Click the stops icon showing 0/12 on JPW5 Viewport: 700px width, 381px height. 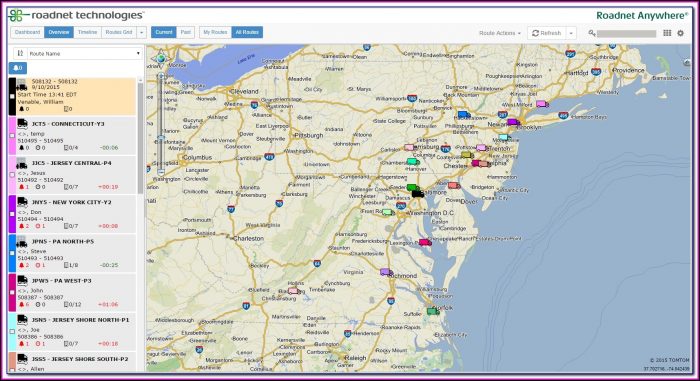pos(66,304)
